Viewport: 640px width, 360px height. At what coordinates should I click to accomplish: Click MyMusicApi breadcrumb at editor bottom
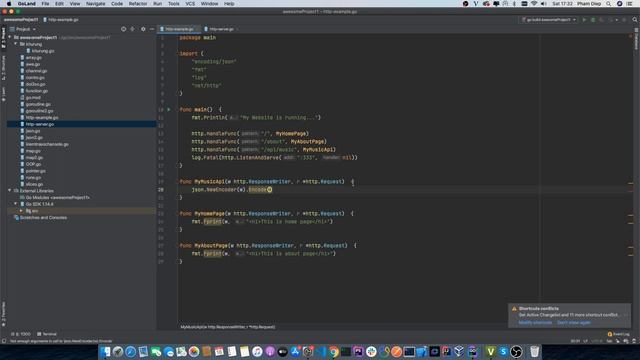[228, 327]
